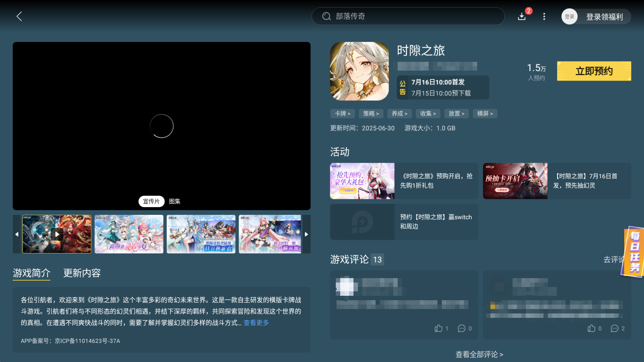
Task: Play the trailer video thumbnail
Action: tap(57, 234)
